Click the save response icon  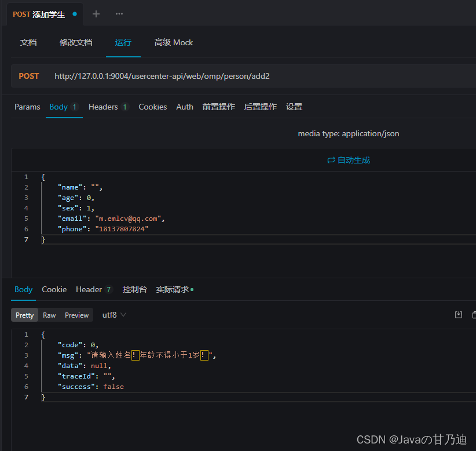[459, 315]
